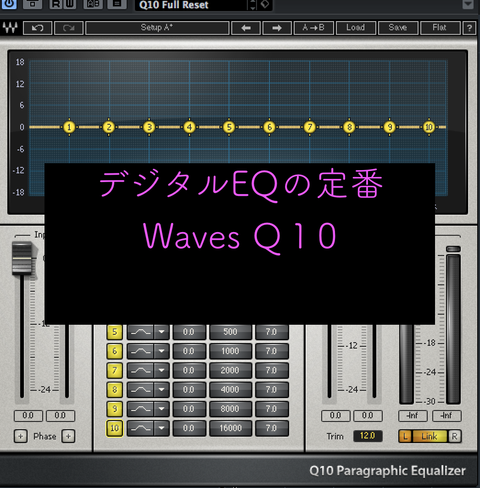Toggle band 7 on/off button

tap(115, 370)
